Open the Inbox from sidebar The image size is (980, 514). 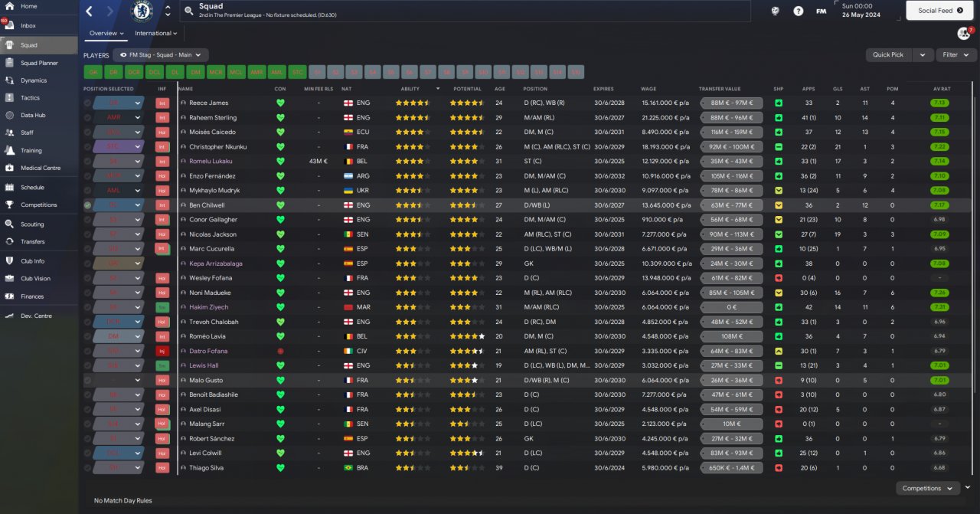click(38, 25)
